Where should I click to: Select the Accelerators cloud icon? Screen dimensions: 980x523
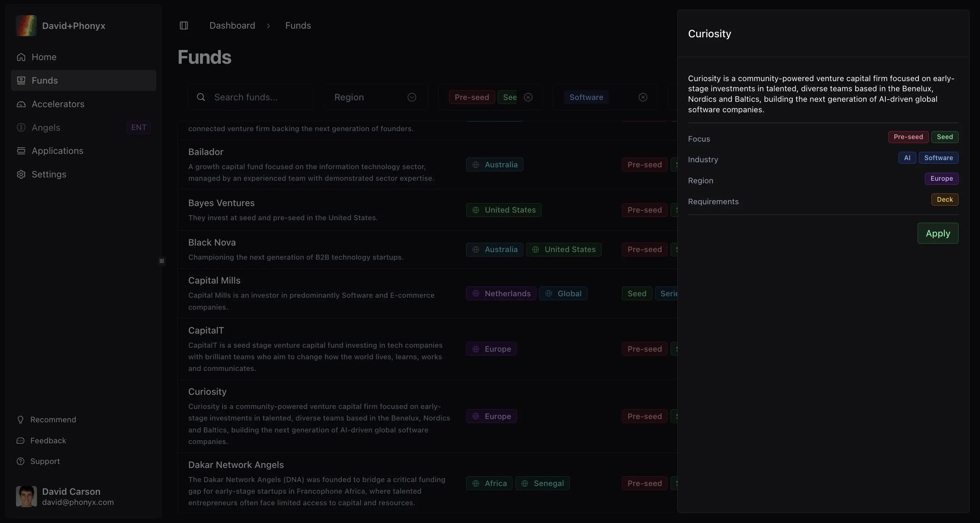pyautogui.click(x=21, y=104)
